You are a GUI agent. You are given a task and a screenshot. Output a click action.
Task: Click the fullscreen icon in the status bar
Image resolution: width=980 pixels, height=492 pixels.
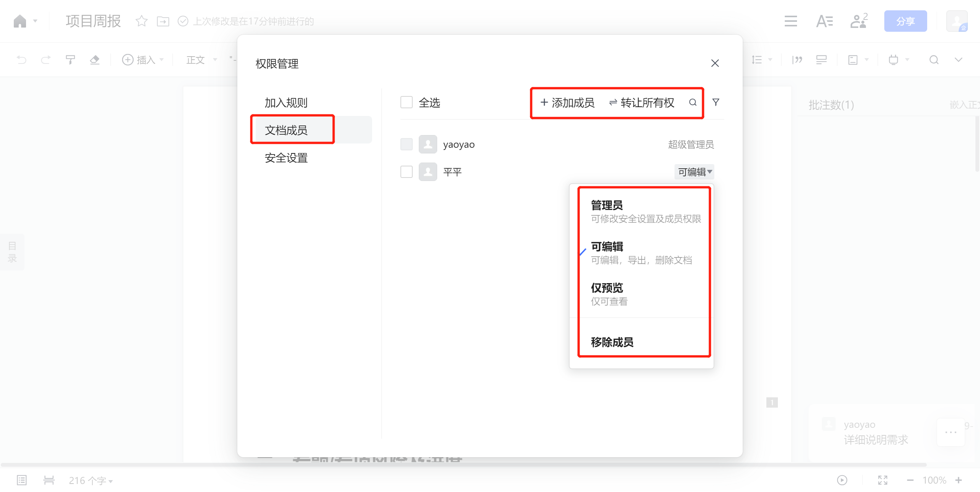pos(882,480)
